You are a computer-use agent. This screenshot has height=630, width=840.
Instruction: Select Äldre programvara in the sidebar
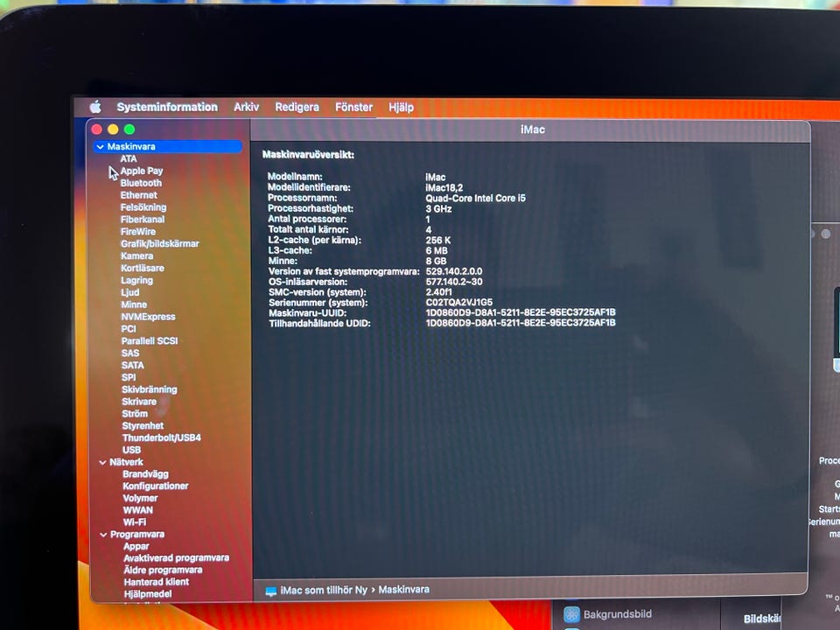point(163,570)
